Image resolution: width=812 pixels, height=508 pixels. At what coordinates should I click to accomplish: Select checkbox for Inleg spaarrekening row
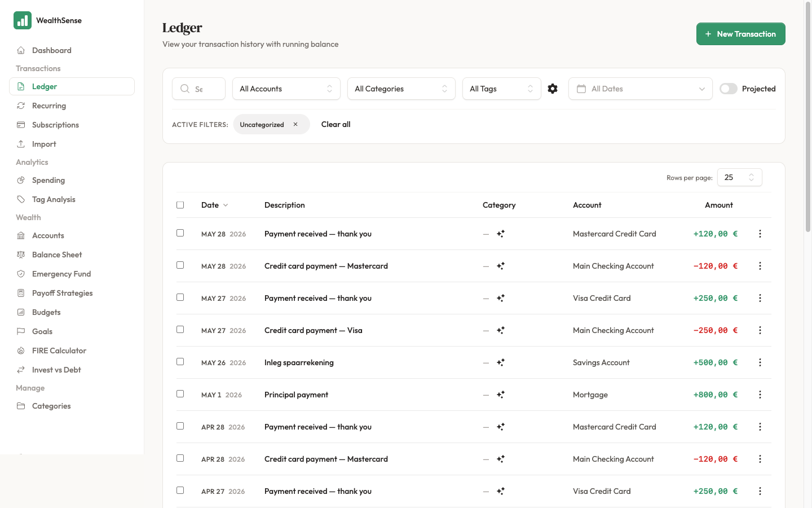(180, 361)
